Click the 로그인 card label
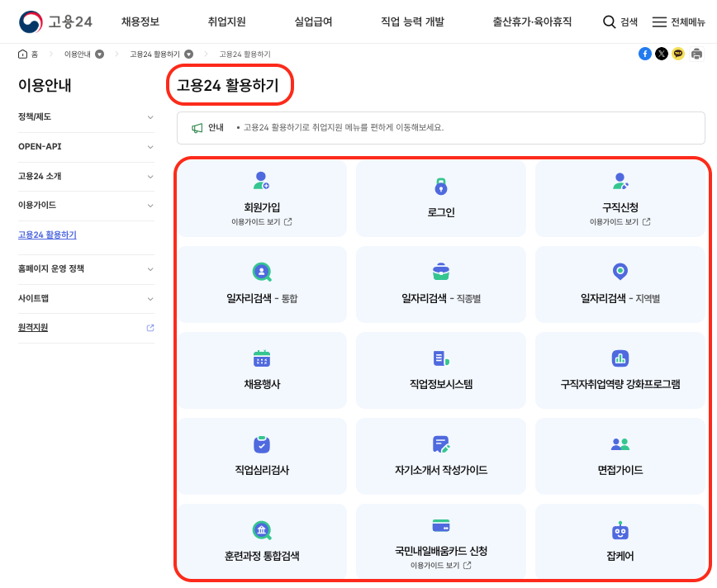 click(441, 212)
